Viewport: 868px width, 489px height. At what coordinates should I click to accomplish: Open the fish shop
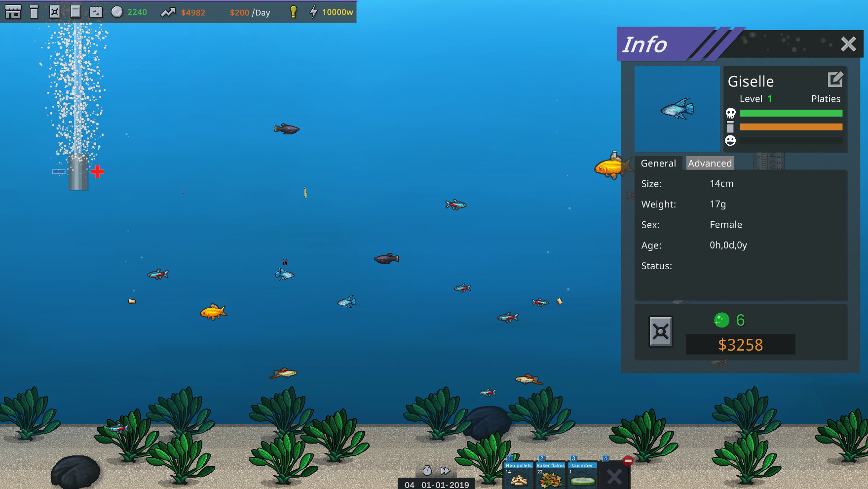(13, 12)
